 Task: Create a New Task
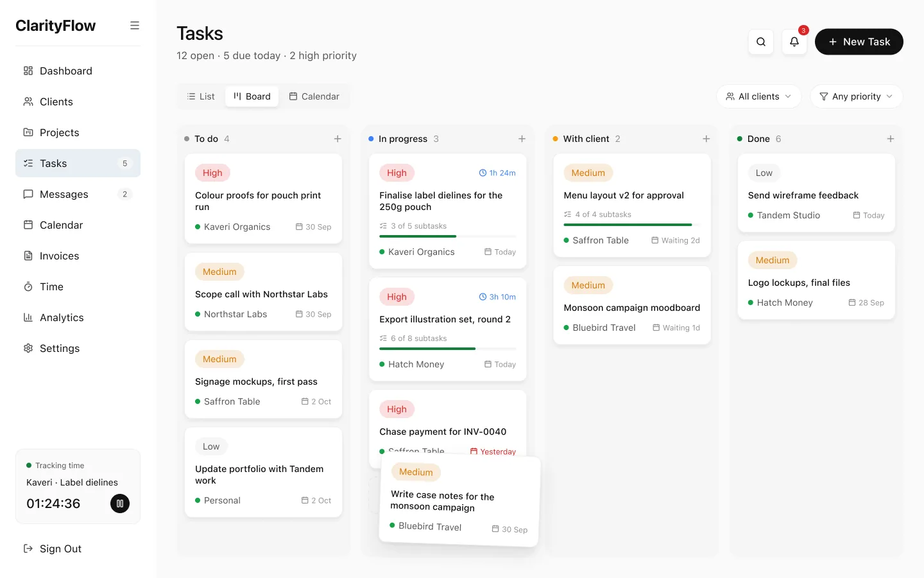[x=859, y=42]
